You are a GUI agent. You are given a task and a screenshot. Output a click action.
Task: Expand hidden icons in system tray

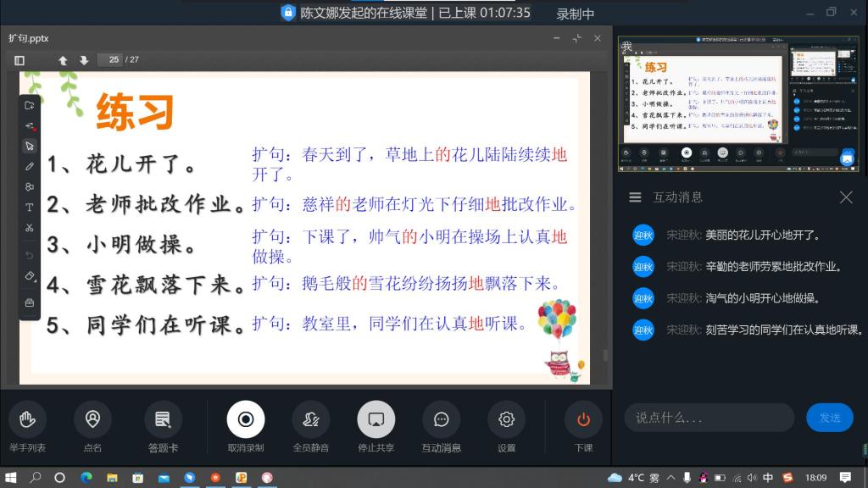[671, 477]
